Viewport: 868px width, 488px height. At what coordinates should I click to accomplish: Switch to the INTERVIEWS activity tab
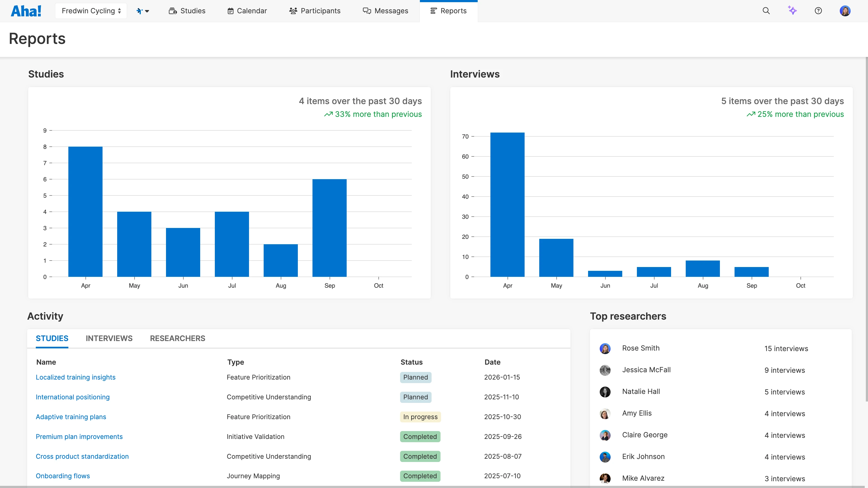point(109,338)
